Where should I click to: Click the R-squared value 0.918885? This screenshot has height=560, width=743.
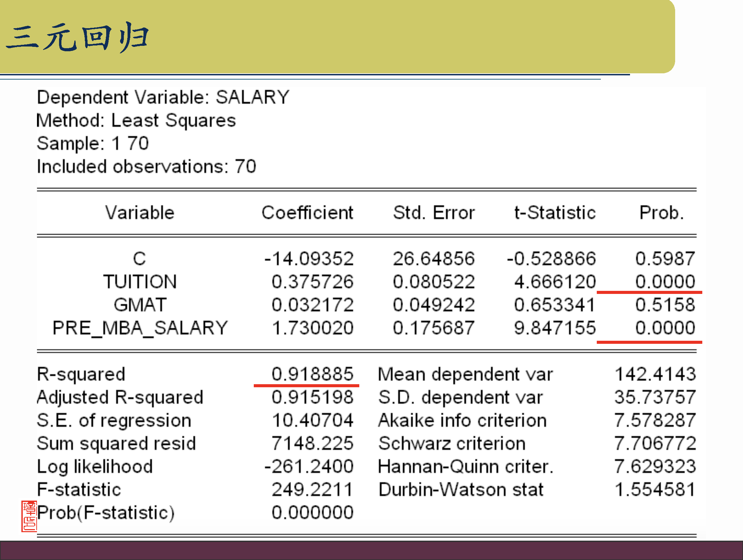pos(312,374)
